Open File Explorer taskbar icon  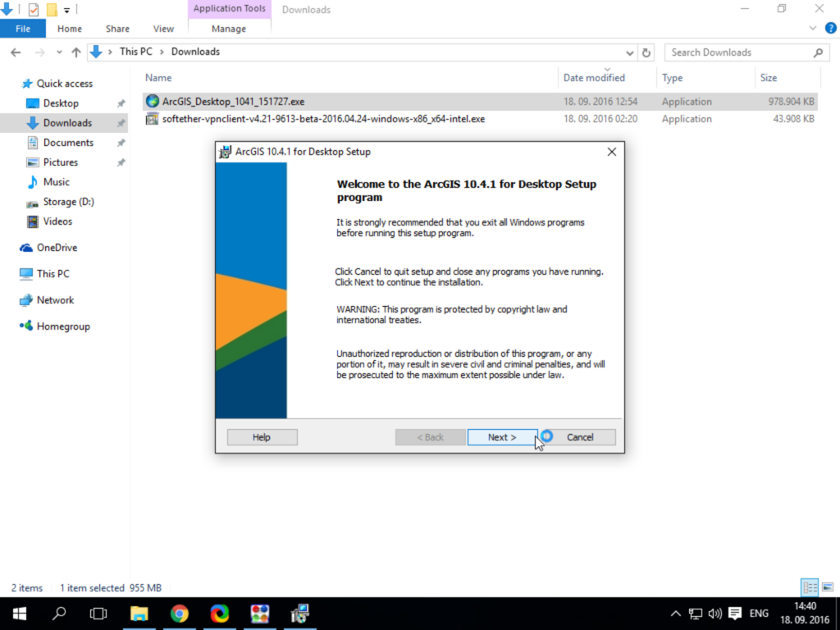click(x=139, y=614)
